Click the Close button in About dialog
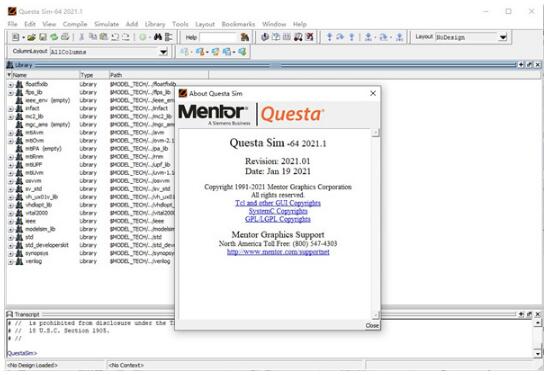The height and width of the screenshot is (375, 545). click(x=372, y=326)
